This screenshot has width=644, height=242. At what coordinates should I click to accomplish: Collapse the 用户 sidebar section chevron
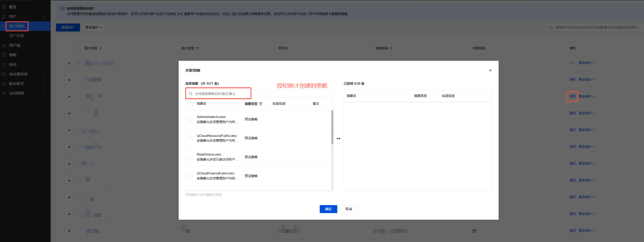coord(44,17)
